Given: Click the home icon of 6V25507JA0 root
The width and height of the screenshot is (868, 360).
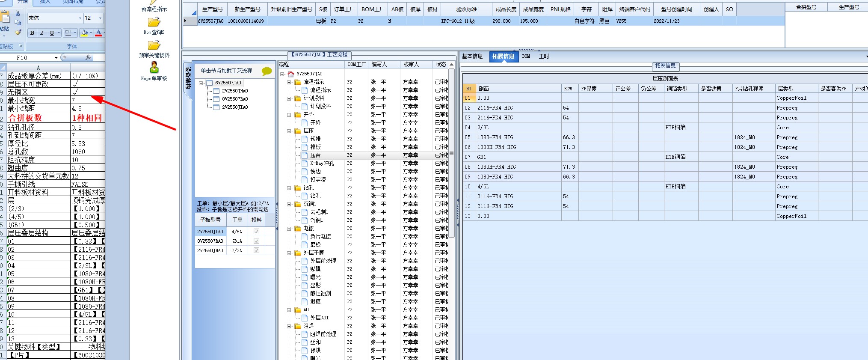Looking at the screenshot, I should [291, 74].
